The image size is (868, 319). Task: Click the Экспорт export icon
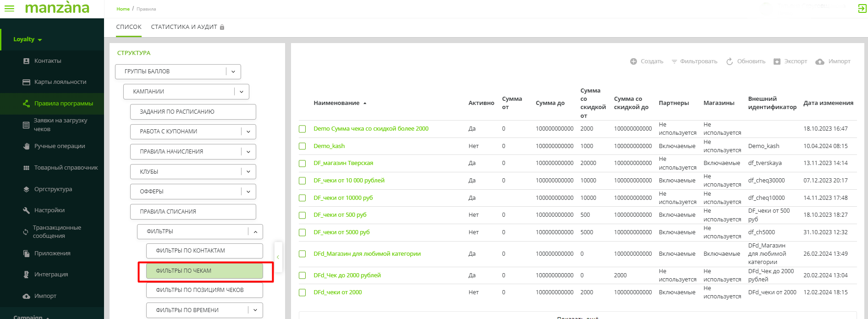point(777,61)
